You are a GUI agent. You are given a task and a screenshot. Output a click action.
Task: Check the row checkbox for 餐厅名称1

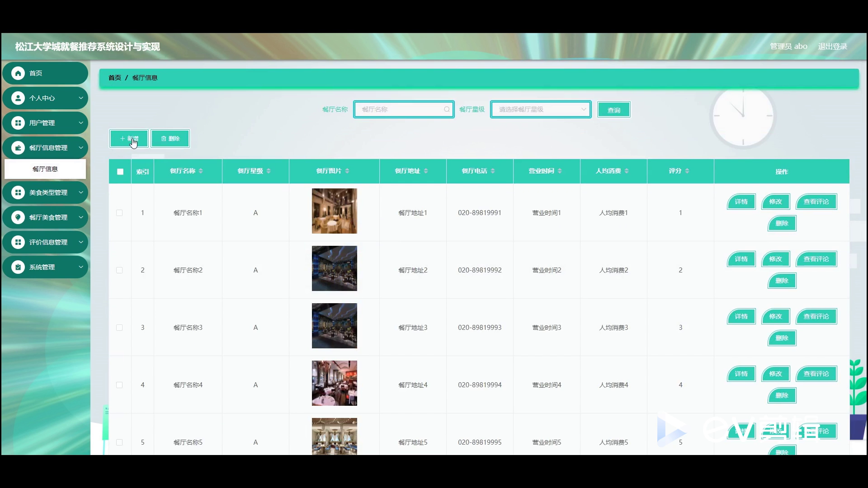[x=119, y=213]
